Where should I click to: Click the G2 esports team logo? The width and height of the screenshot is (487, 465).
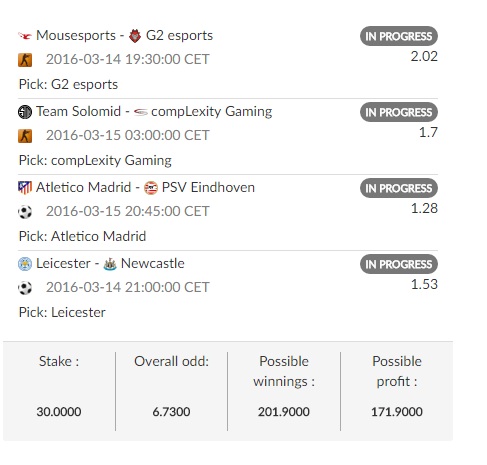tap(135, 36)
